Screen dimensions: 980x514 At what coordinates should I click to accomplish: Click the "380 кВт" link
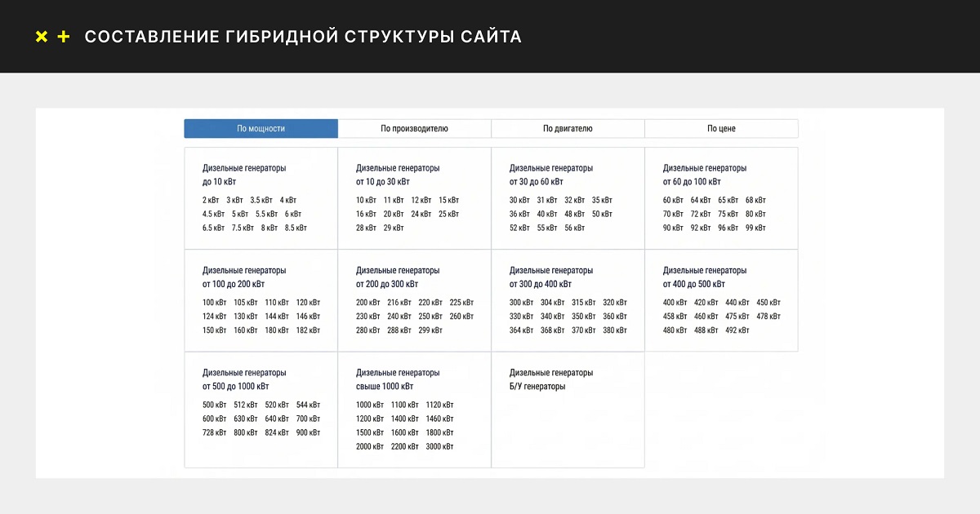tap(615, 330)
